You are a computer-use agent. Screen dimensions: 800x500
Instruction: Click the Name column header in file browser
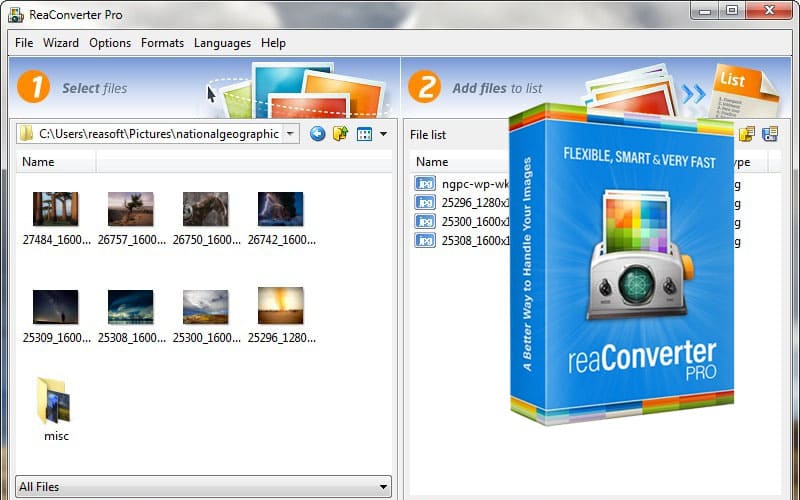[55, 162]
